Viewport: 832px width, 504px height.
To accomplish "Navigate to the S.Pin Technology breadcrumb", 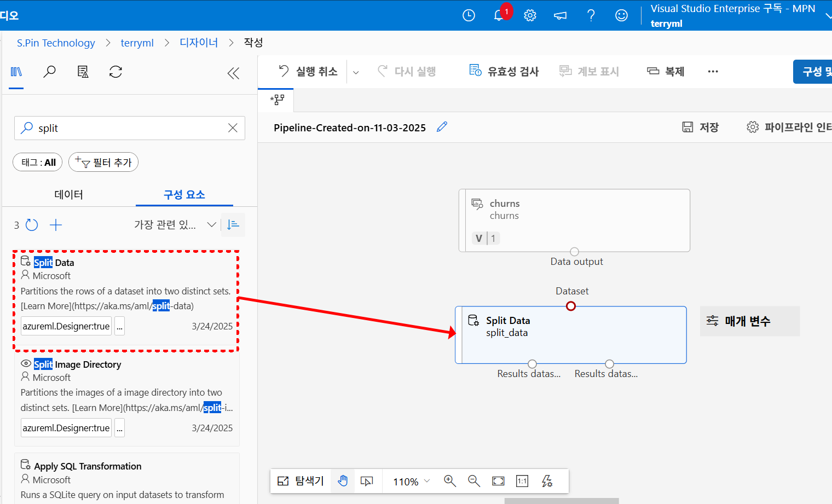I will pyautogui.click(x=55, y=42).
